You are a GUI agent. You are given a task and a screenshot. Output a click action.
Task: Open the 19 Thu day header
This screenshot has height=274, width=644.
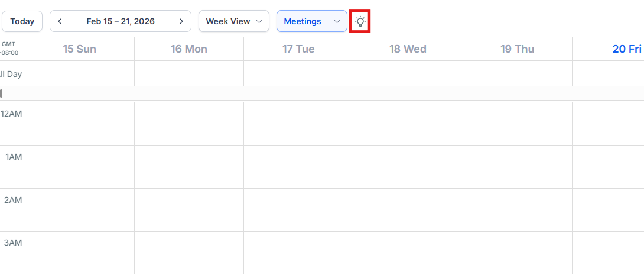[x=517, y=49]
